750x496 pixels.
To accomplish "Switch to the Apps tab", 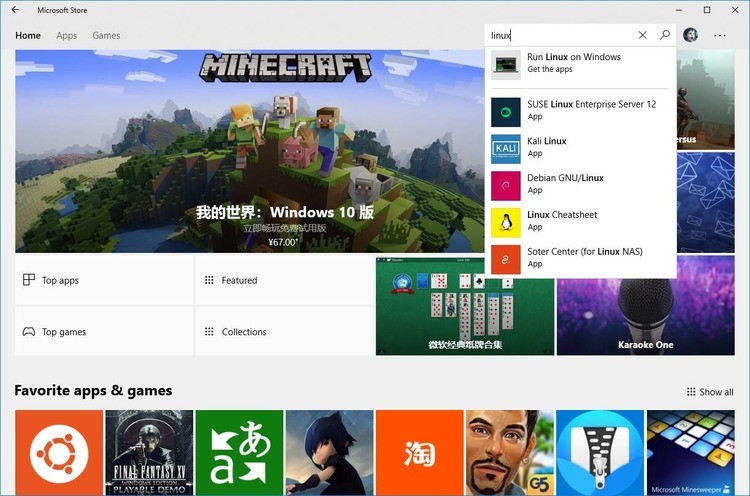I will [x=66, y=35].
